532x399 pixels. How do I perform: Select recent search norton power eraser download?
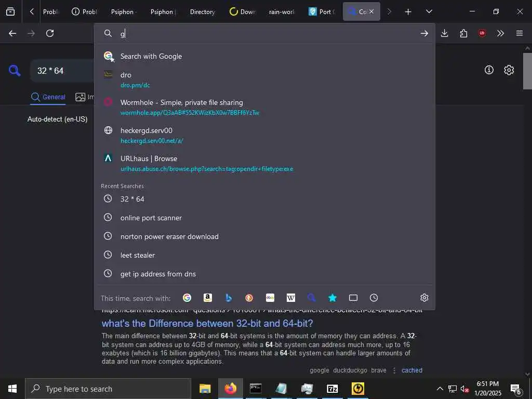coord(264,236)
